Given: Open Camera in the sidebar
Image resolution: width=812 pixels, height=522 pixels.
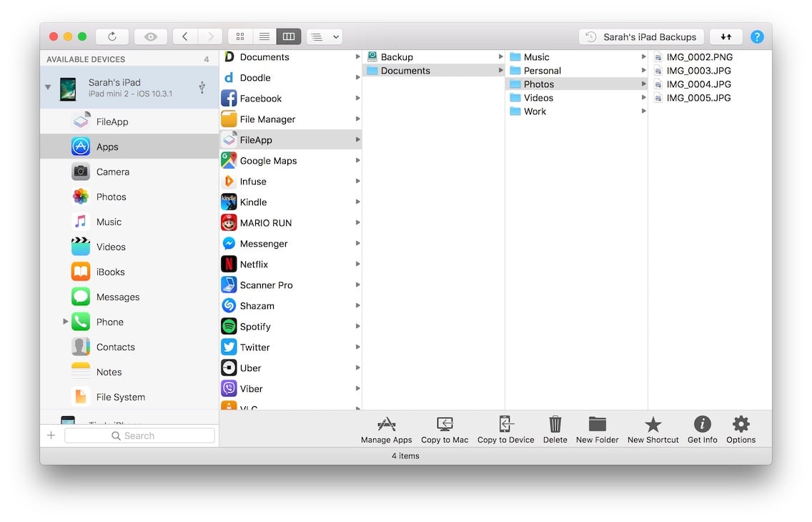Looking at the screenshot, I should pyautogui.click(x=129, y=172).
